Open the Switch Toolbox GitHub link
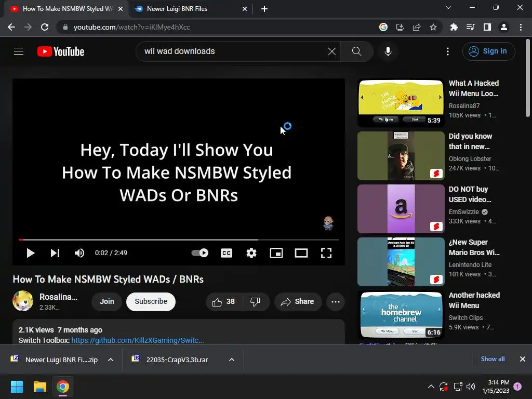Viewport: 532px width, 399px height. [137, 340]
